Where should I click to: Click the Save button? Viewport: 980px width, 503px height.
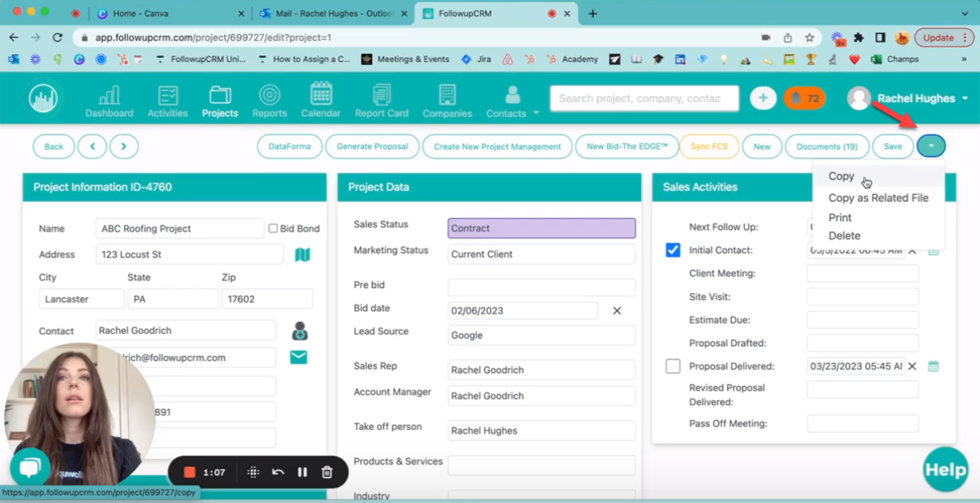[x=893, y=146]
